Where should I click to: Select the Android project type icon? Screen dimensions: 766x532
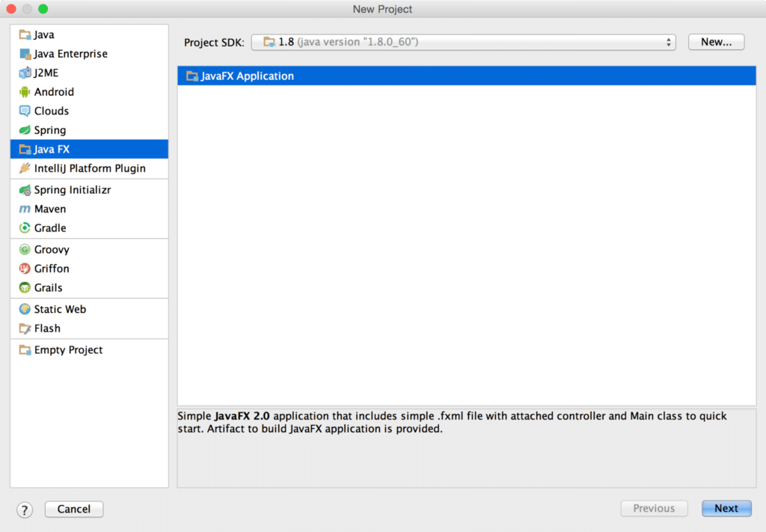[25, 91]
